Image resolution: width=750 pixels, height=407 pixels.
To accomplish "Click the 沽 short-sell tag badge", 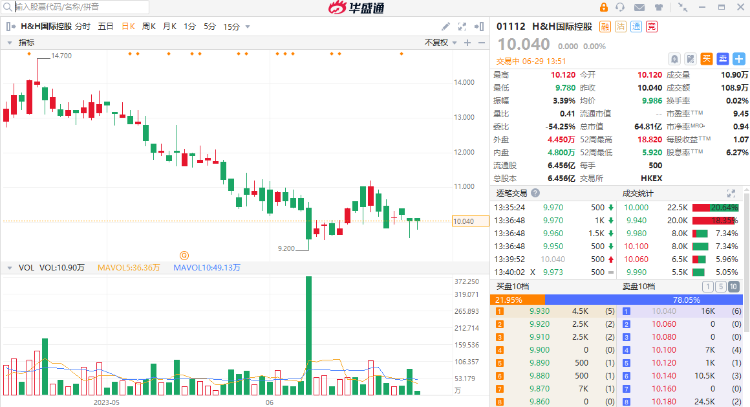I will 620,27.
